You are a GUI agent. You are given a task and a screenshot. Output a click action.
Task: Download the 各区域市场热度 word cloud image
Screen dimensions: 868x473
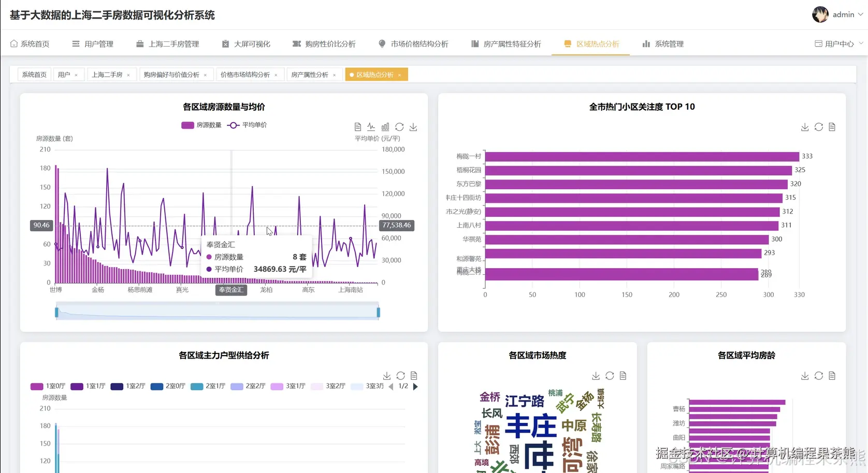click(x=596, y=376)
